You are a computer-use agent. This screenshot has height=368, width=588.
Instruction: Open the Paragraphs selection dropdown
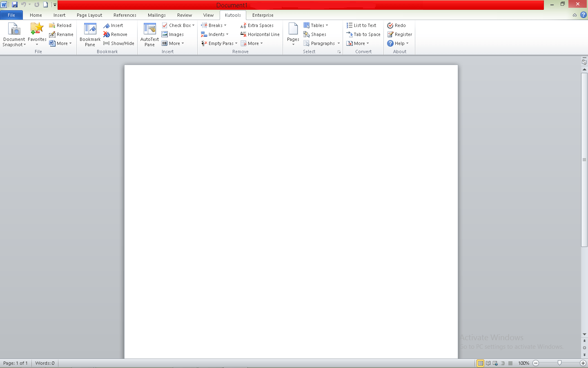point(322,43)
